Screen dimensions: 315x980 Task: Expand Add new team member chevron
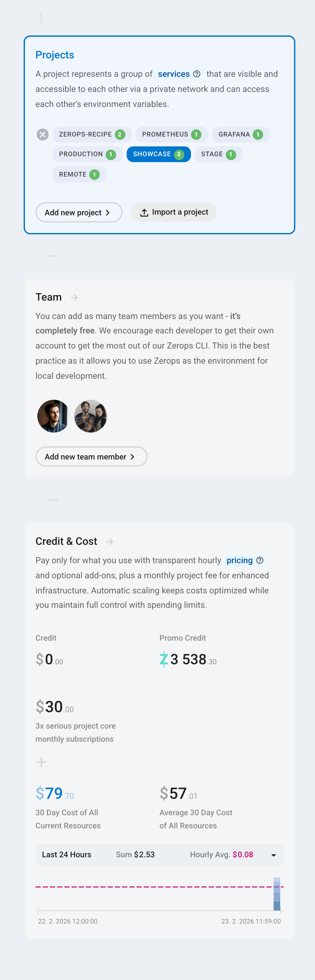132,457
